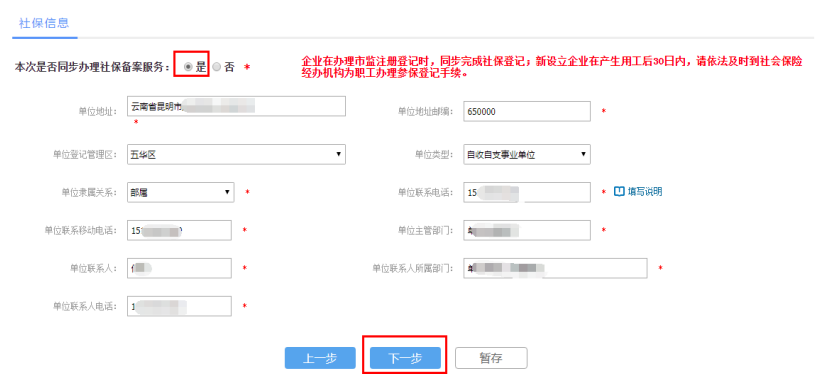The height and width of the screenshot is (383, 817).
Task: Focus 单位地址 input field
Action: 236,106
